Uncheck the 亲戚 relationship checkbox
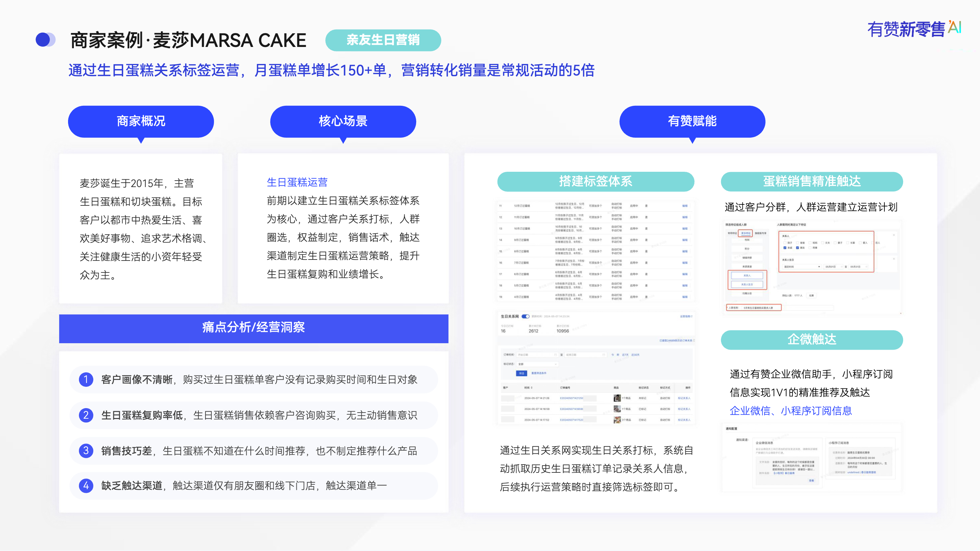980x551 pixels. [x=785, y=248]
